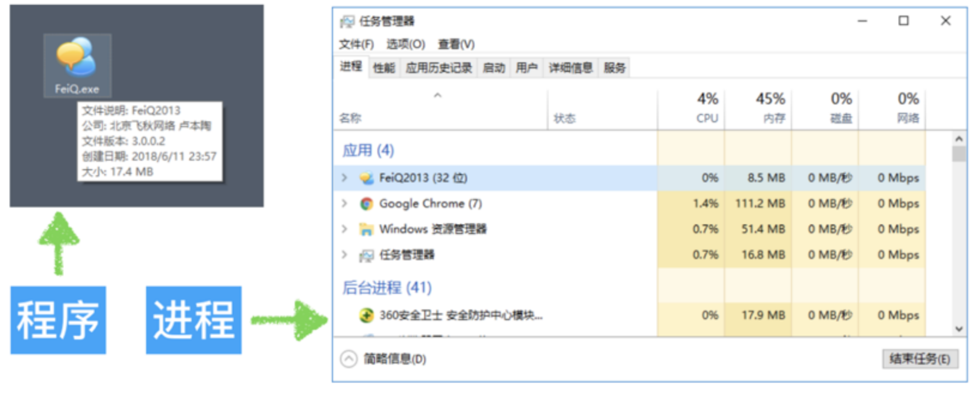Expand the Google Chrome (7) process group
The image size is (980, 403).
[344, 203]
